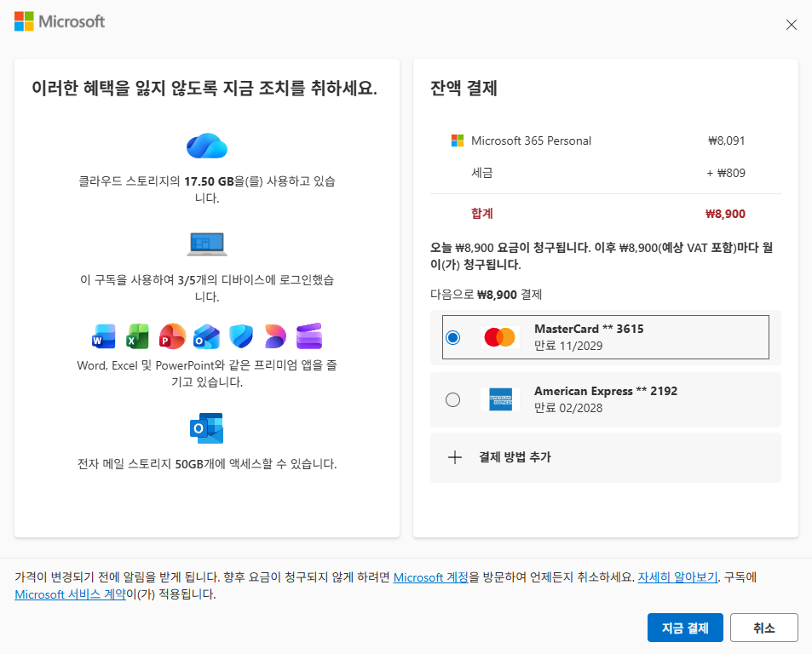Click the Defender shield icon

241,336
